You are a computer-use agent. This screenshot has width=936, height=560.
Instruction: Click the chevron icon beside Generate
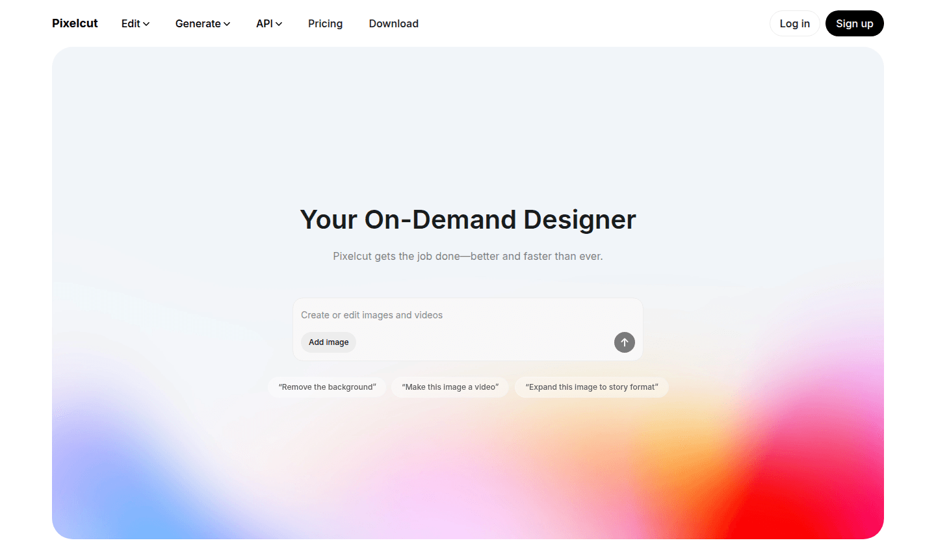[227, 24]
